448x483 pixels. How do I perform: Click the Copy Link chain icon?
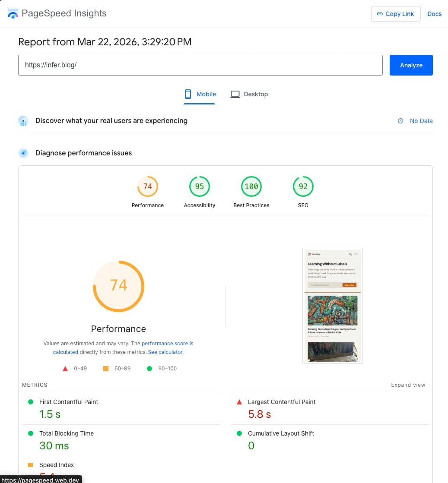coord(380,14)
